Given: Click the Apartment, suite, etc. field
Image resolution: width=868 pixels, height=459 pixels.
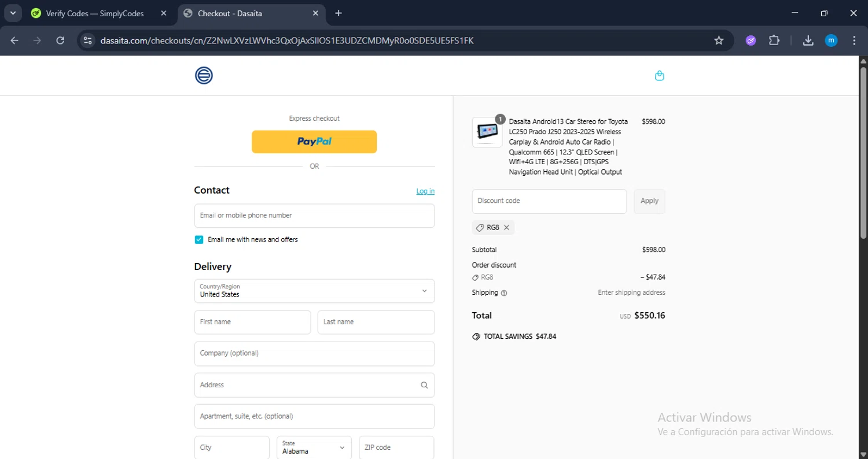Looking at the screenshot, I should click(x=314, y=416).
